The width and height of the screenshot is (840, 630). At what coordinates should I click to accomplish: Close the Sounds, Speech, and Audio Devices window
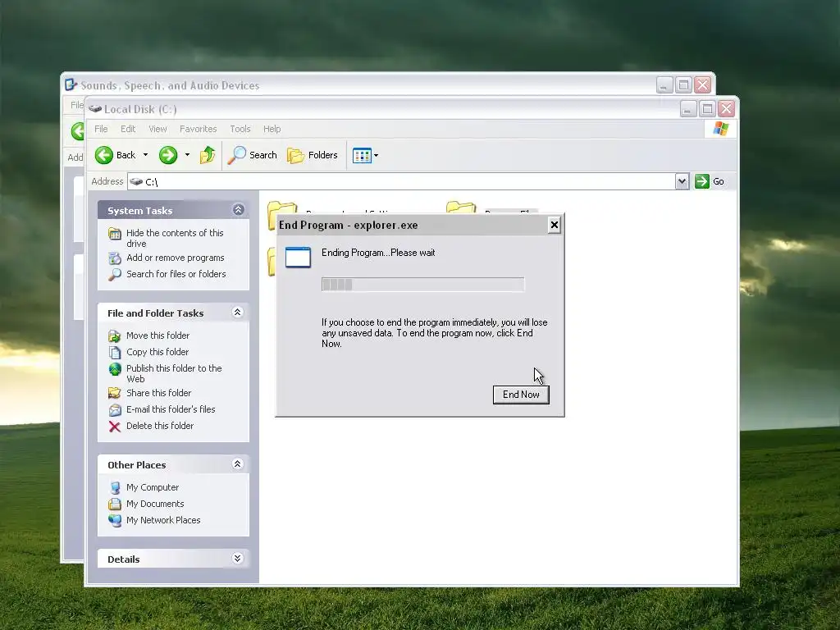(702, 84)
